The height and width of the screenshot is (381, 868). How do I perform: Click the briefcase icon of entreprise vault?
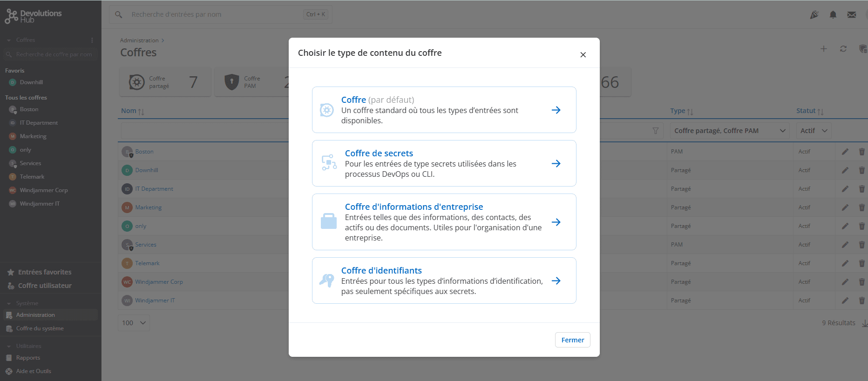click(x=329, y=221)
